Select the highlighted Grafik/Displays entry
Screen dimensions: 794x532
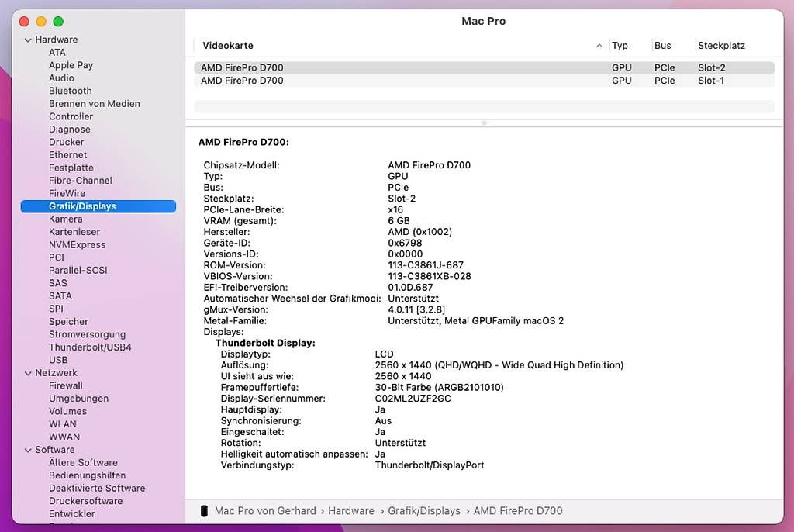pyautogui.click(x=98, y=206)
